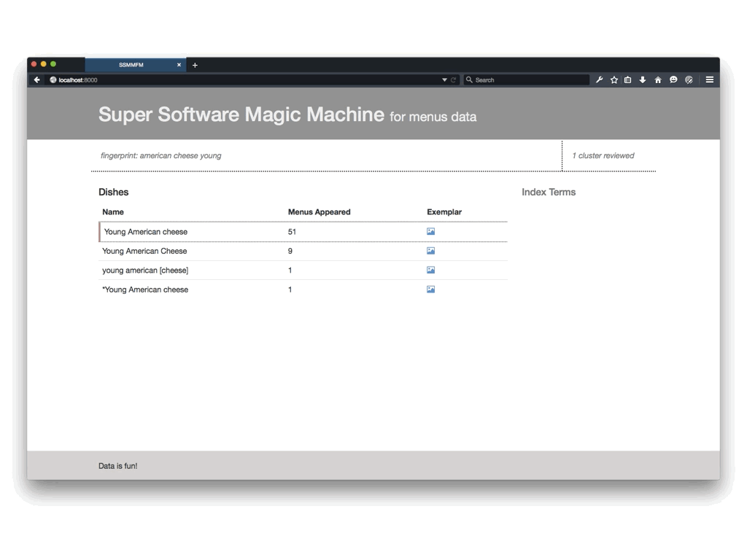Open the browser hamburger menu
Screen dimensions: 747x560
pos(709,80)
